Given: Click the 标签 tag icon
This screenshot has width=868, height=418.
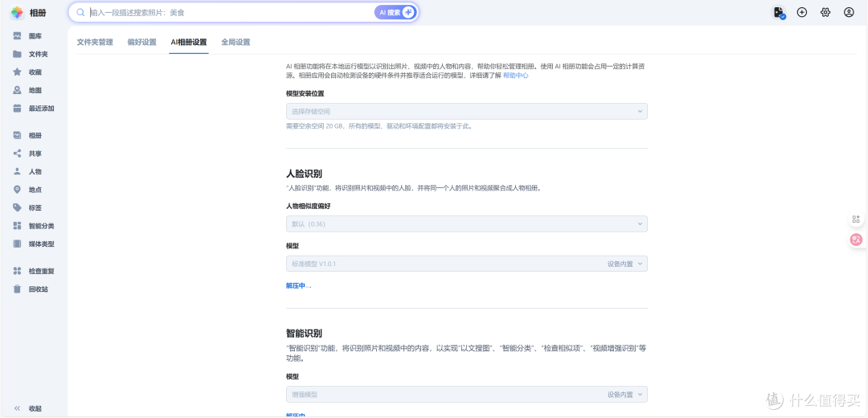Looking at the screenshot, I should pos(17,207).
